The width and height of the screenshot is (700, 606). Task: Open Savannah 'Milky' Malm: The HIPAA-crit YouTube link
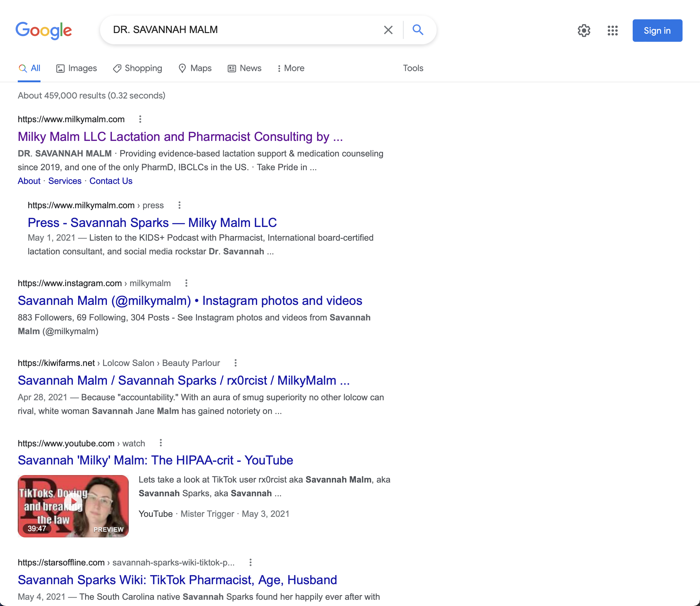156,460
